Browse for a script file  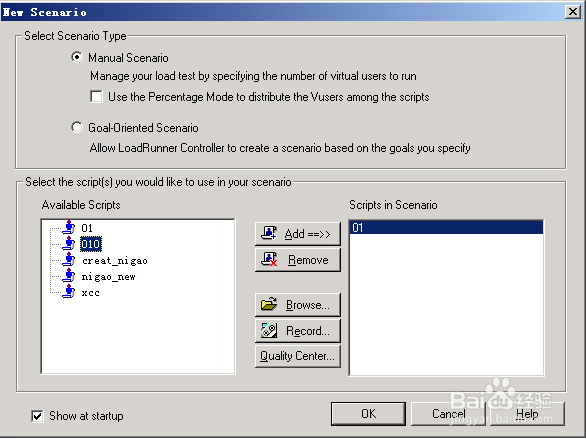(x=298, y=305)
